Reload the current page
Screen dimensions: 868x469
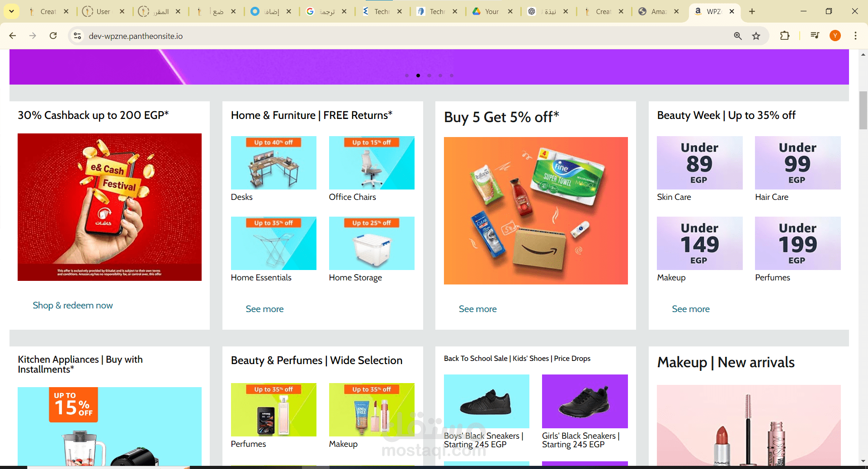[53, 36]
